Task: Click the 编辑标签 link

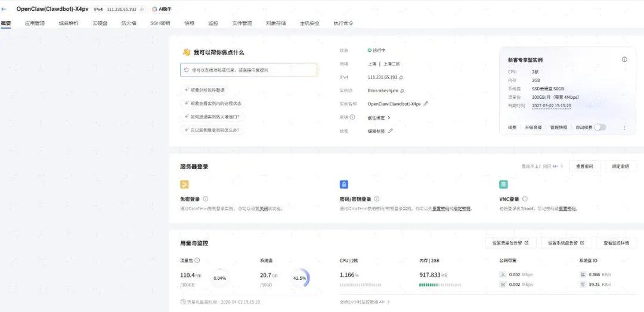Action: [376, 131]
